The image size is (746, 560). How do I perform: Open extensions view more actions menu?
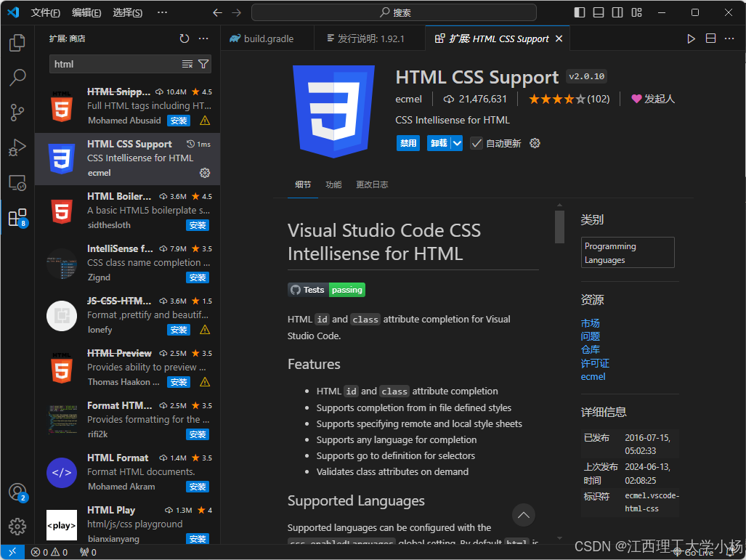203,38
